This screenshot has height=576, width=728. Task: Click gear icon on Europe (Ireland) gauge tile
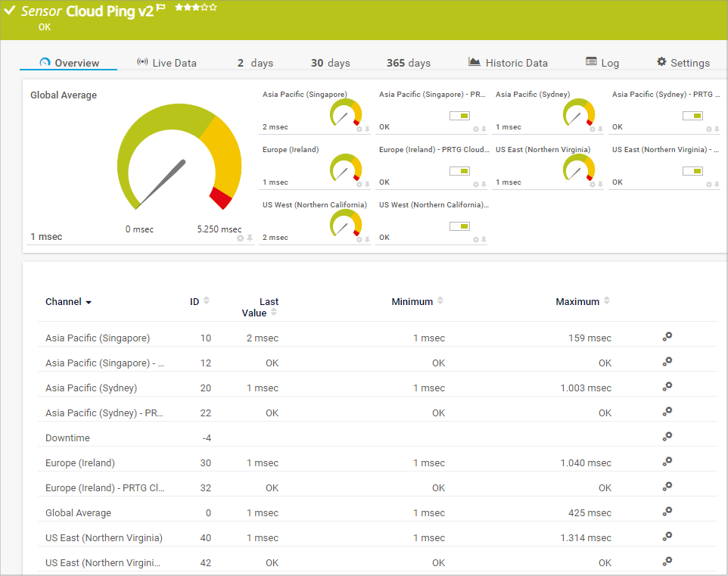point(359,184)
